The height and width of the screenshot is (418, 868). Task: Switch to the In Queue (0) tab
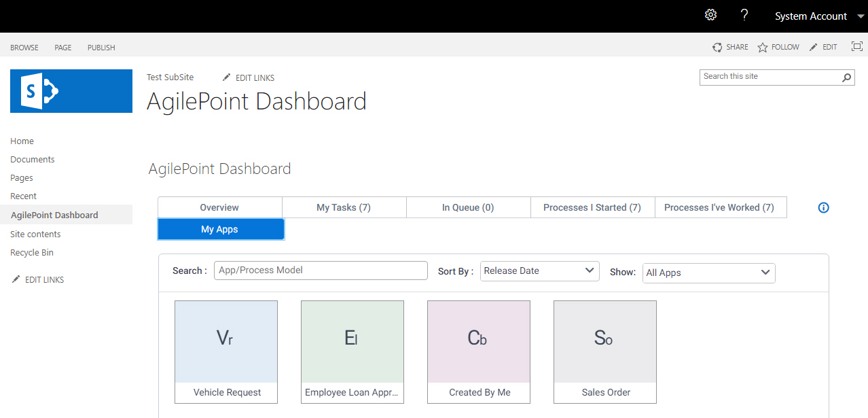coord(468,207)
